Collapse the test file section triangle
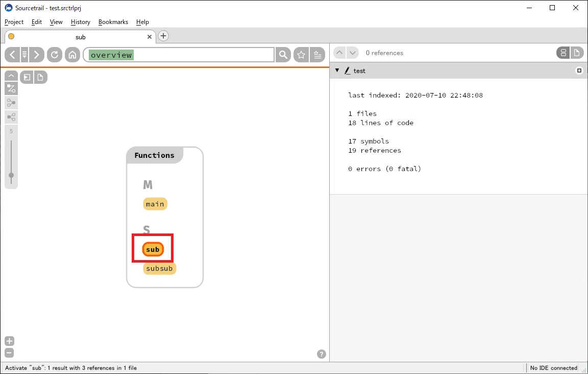588x374 pixels. [x=337, y=70]
